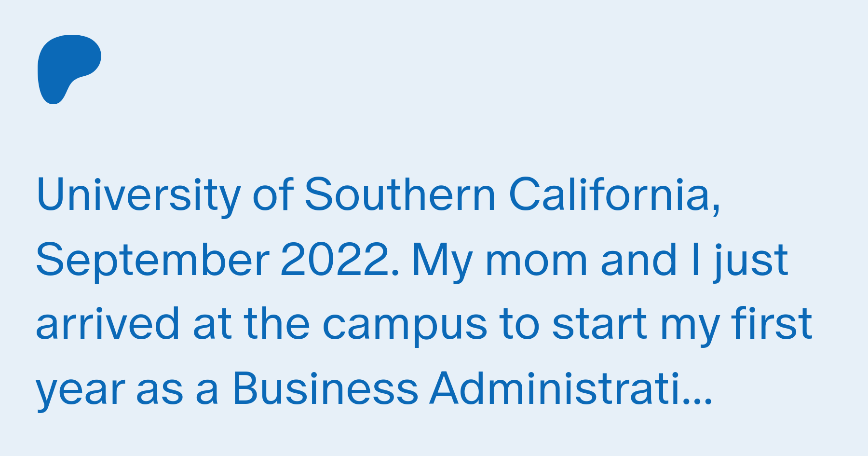
Task: Click the word "arrived" on the third line
Action: pyautogui.click(x=108, y=324)
